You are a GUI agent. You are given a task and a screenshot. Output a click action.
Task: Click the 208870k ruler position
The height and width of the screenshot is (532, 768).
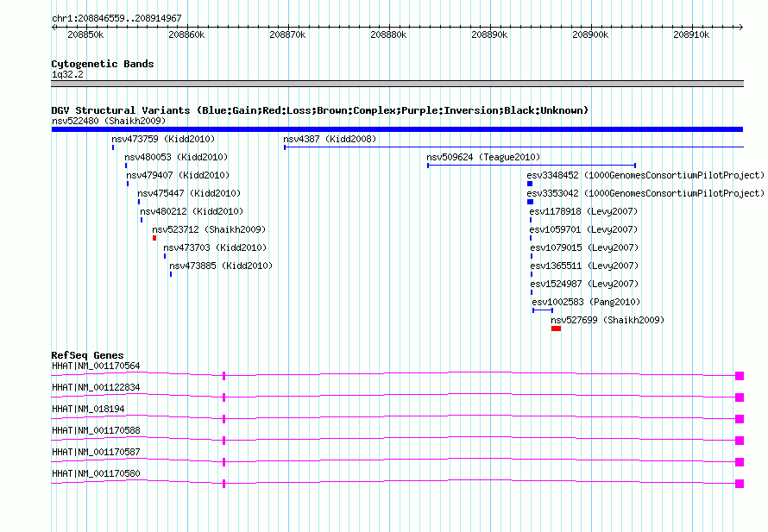pos(287,34)
